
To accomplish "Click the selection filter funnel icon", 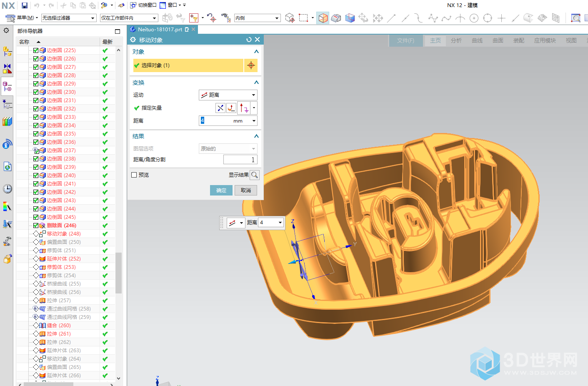I will click(x=193, y=18).
